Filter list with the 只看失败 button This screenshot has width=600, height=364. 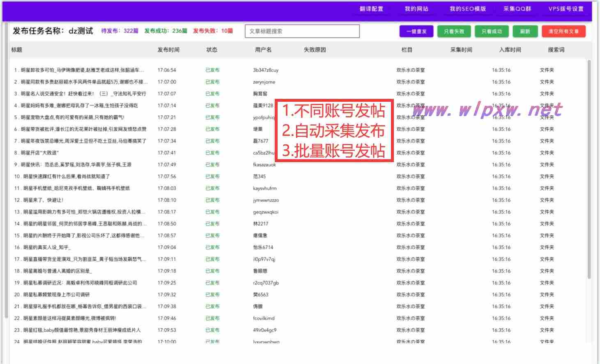[x=454, y=31]
